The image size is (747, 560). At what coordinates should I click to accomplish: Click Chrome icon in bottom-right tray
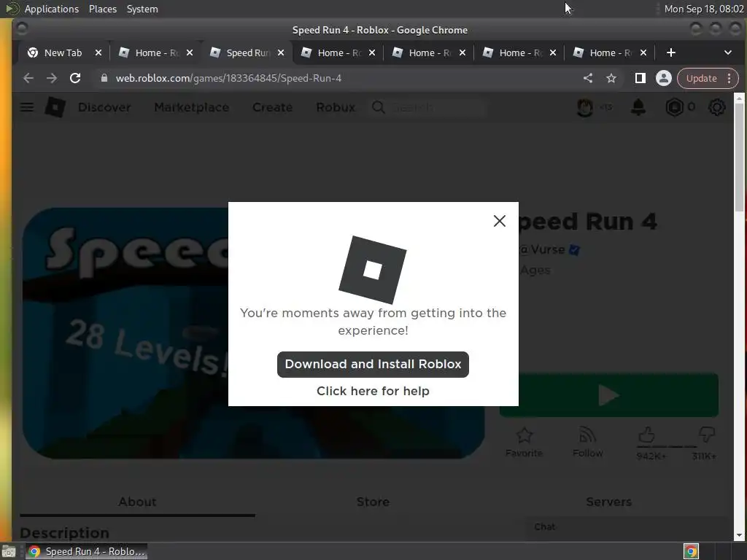(x=692, y=551)
